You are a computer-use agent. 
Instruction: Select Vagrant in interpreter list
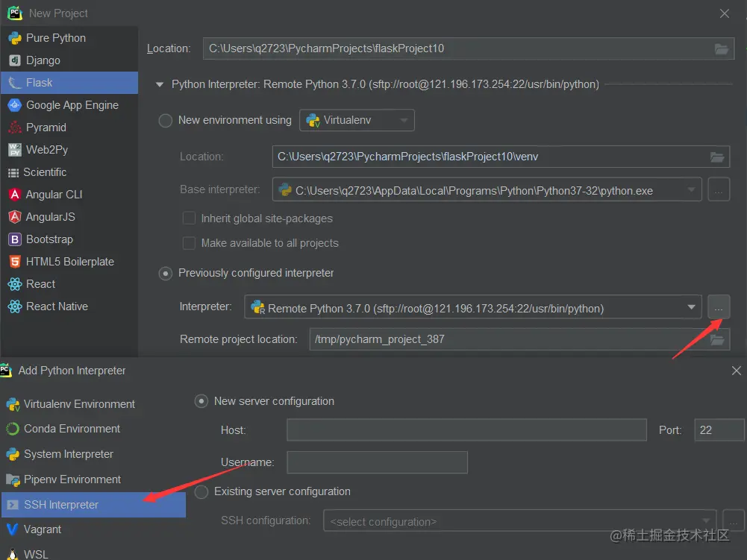coord(93,529)
